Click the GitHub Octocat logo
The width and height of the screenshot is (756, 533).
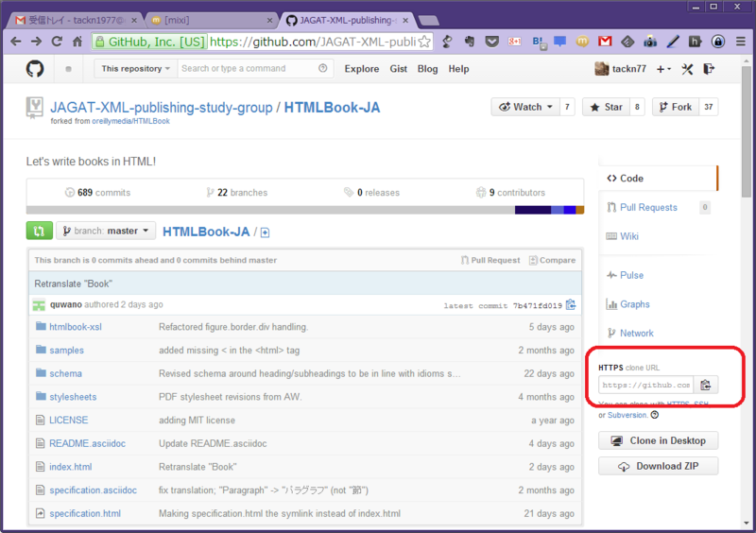click(x=35, y=69)
